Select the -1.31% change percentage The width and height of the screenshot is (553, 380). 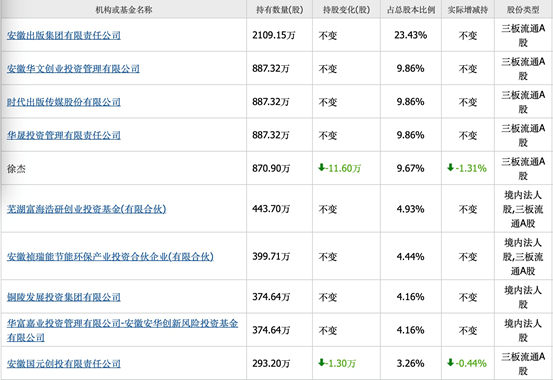470,169
